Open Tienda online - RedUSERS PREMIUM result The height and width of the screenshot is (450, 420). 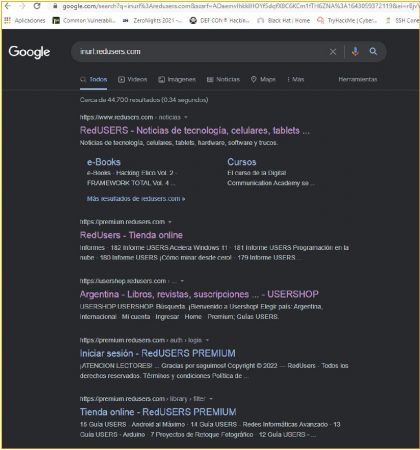(x=158, y=412)
